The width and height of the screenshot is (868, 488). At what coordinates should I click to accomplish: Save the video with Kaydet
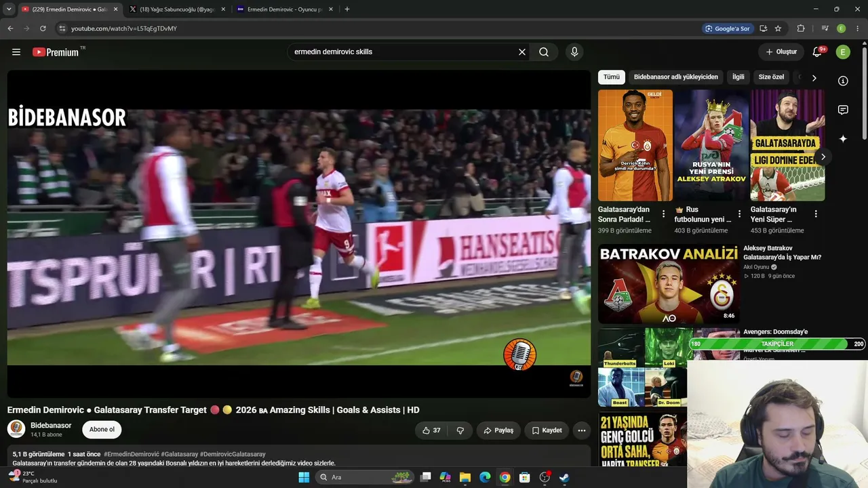tap(547, 430)
